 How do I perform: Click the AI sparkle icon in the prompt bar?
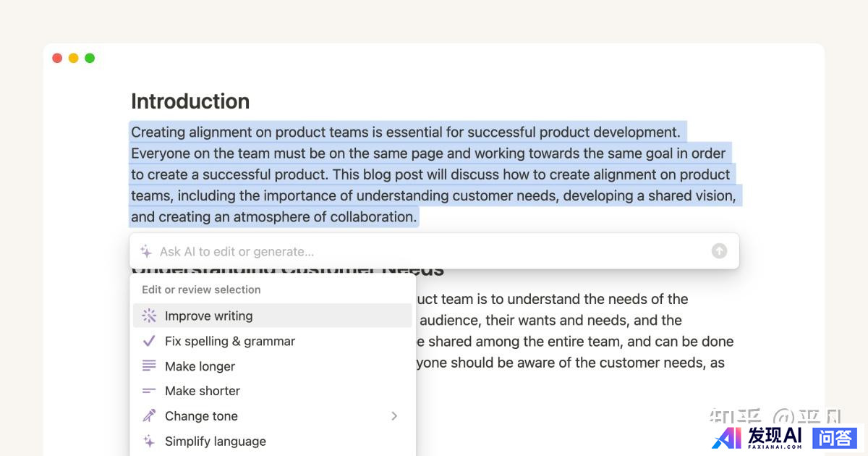tap(146, 251)
